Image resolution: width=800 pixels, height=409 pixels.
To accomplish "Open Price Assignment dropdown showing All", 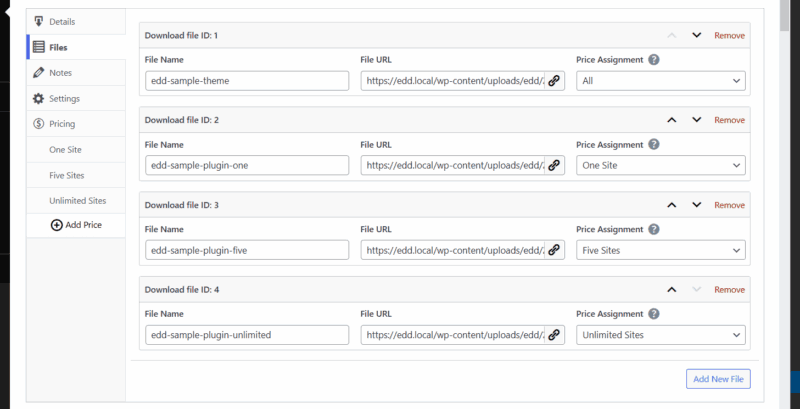I will coord(661,81).
